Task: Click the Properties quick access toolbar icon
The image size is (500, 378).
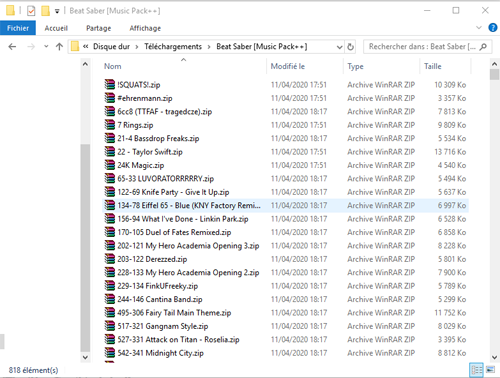Action: point(31,11)
